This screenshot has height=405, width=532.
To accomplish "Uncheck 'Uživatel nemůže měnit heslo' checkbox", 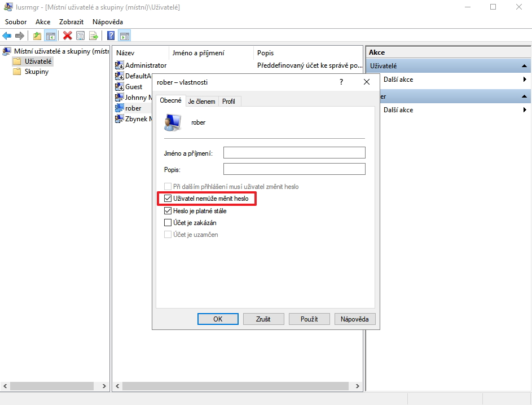I will coord(168,199).
